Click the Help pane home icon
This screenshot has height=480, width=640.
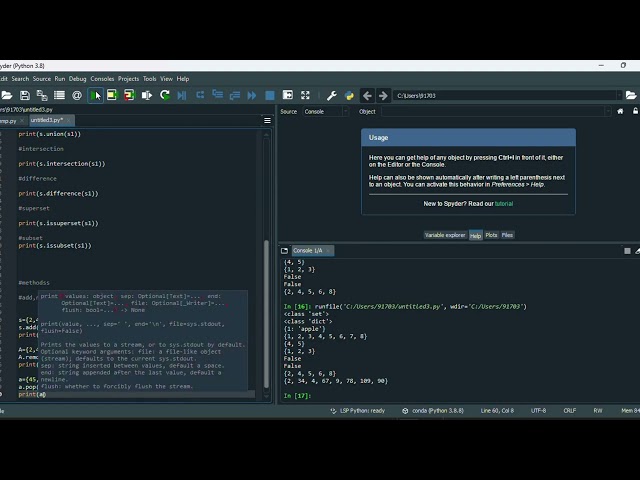point(620,111)
